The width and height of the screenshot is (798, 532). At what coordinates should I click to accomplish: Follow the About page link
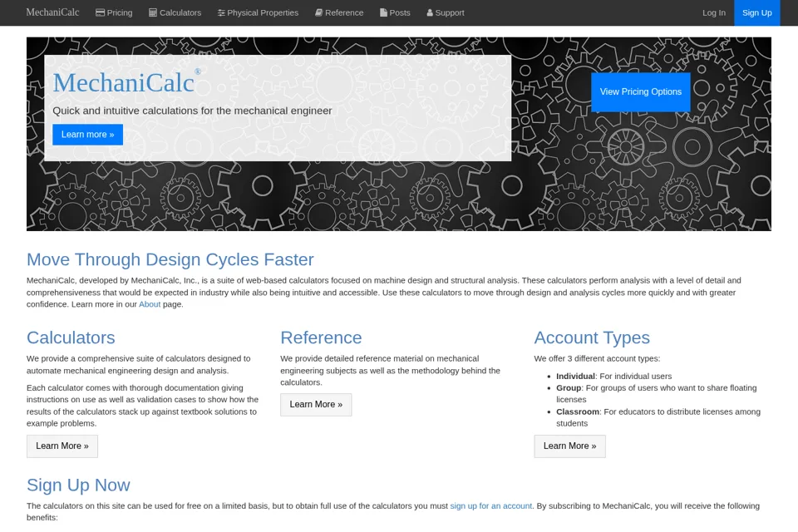coord(150,304)
